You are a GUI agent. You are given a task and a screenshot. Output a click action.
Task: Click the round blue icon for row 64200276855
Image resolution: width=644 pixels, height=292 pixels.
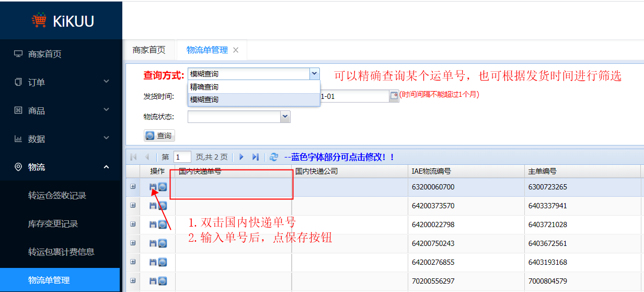coord(163,262)
